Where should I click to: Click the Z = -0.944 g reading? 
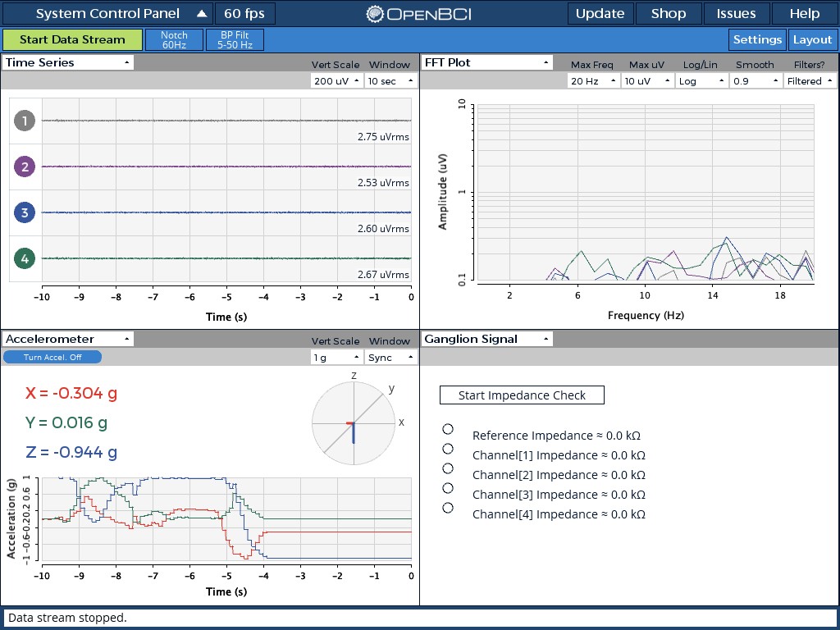pyautogui.click(x=71, y=452)
